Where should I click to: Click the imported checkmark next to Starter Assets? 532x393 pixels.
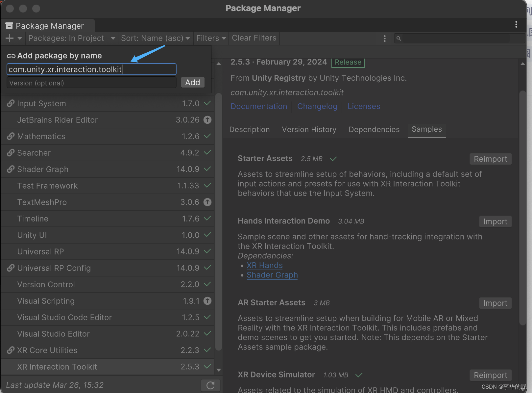(333, 159)
